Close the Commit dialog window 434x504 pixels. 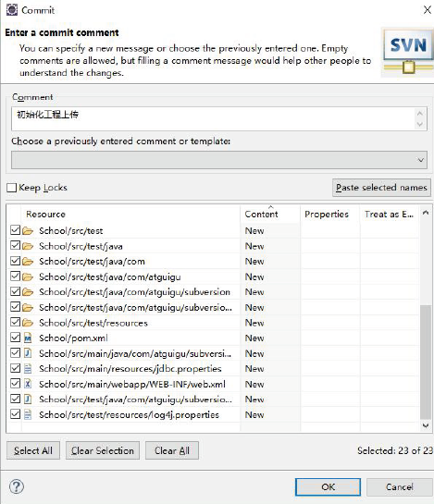[x=427, y=10]
